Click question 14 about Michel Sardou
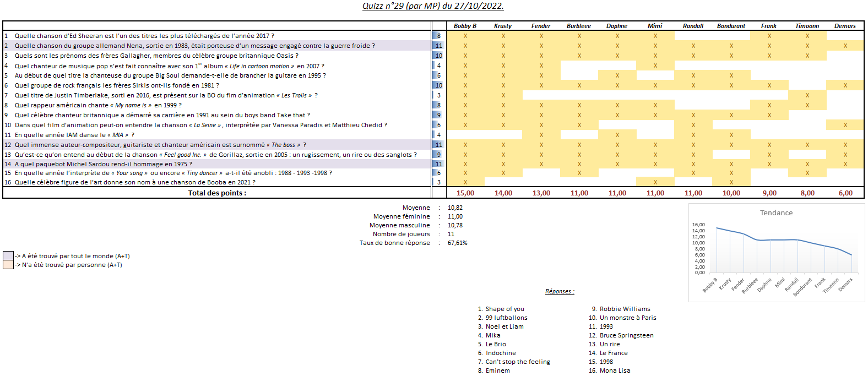Image resolution: width=868 pixels, height=376 pixels. 104,164
